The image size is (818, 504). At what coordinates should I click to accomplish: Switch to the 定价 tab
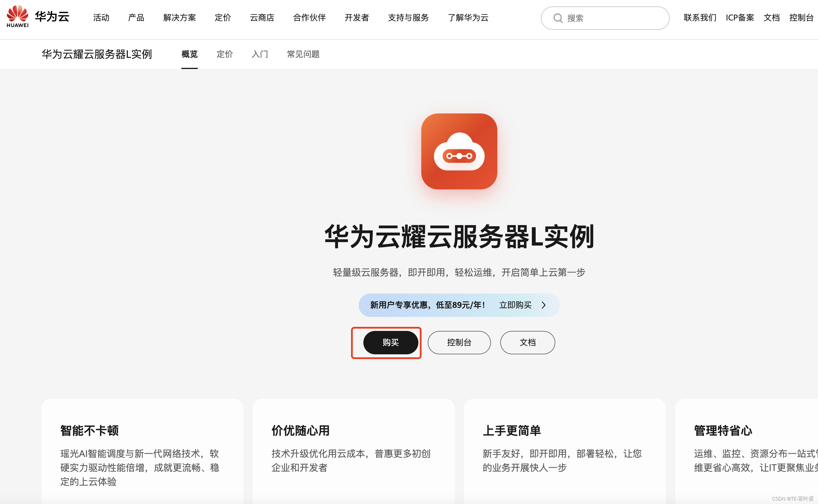click(224, 54)
